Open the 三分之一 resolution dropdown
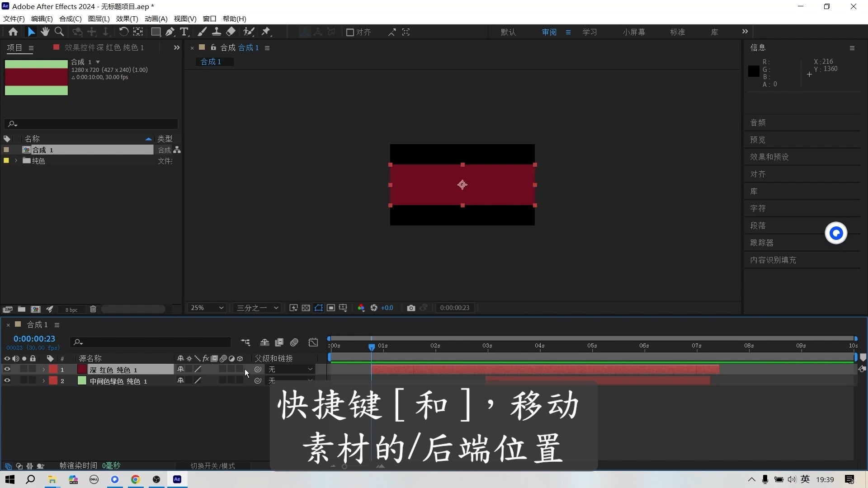868x488 pixels. [257, 308]
